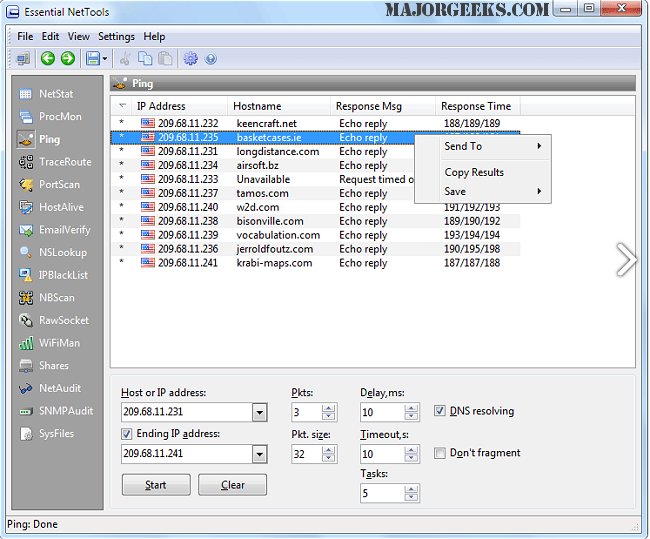Open the SNMPAudit tool
This screenshot has height=539, width=650.
[56, 411]
